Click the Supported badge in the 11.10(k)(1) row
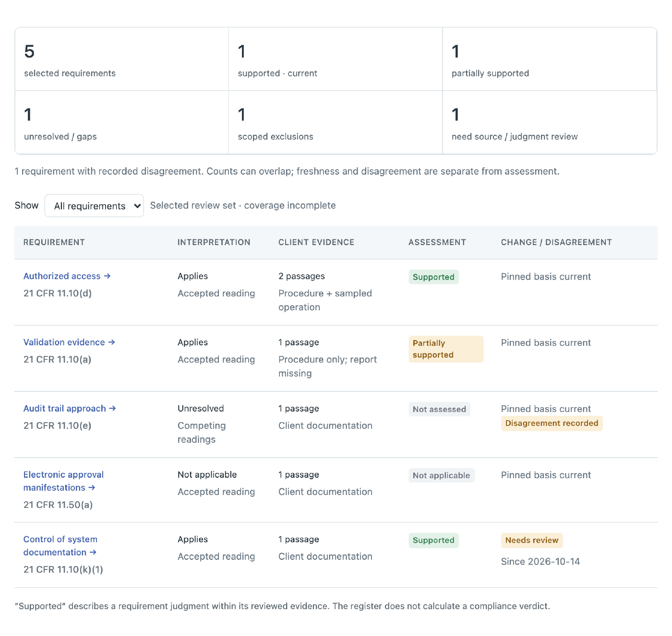Image resolution: width=672 pixels, height=636 pixels. point(433,541)
